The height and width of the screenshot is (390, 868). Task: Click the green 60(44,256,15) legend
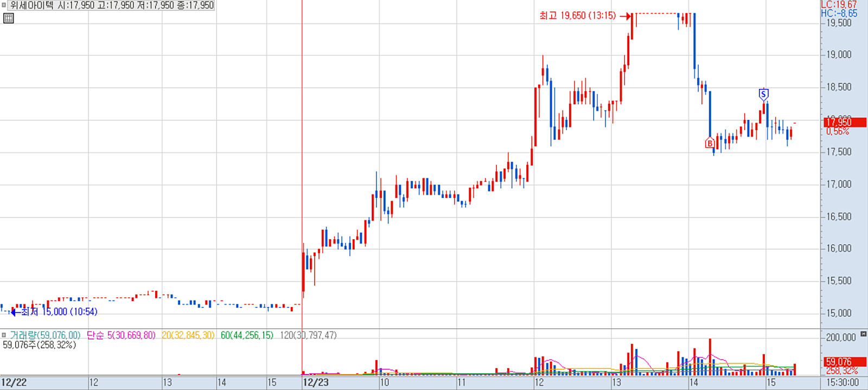click(247, 335)
